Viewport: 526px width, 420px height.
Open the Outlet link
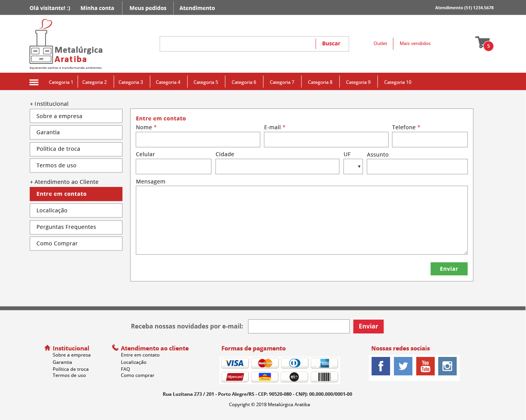pyautogui.click(x=380, y=43)
